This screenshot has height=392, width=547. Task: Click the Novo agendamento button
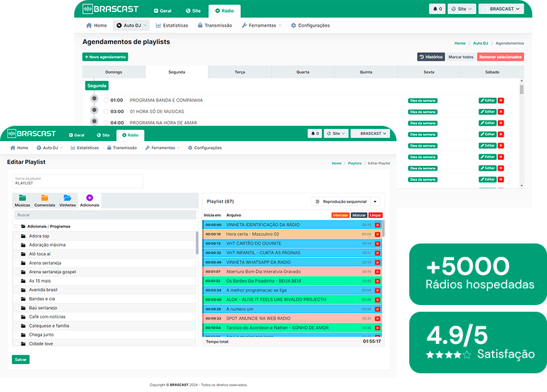point(106,57)
